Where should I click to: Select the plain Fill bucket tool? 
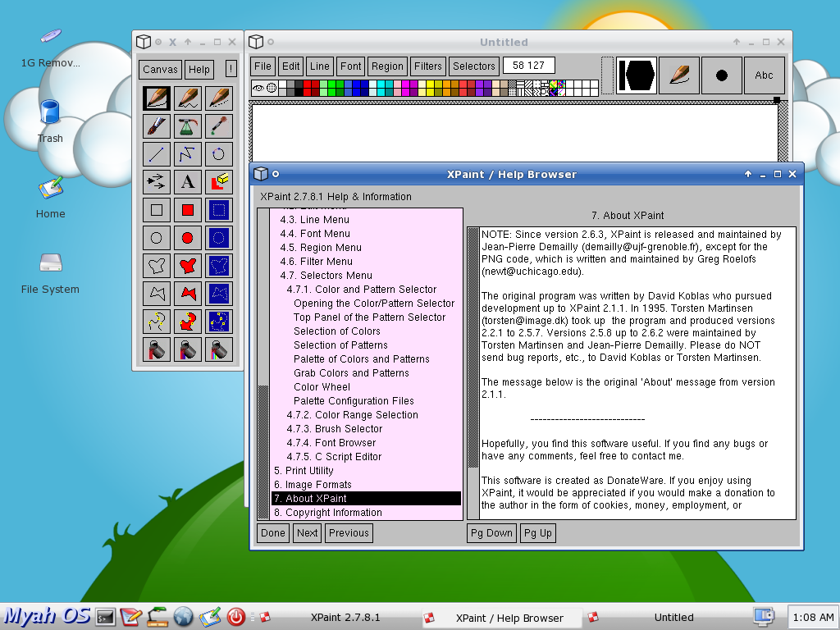(157, 349)
